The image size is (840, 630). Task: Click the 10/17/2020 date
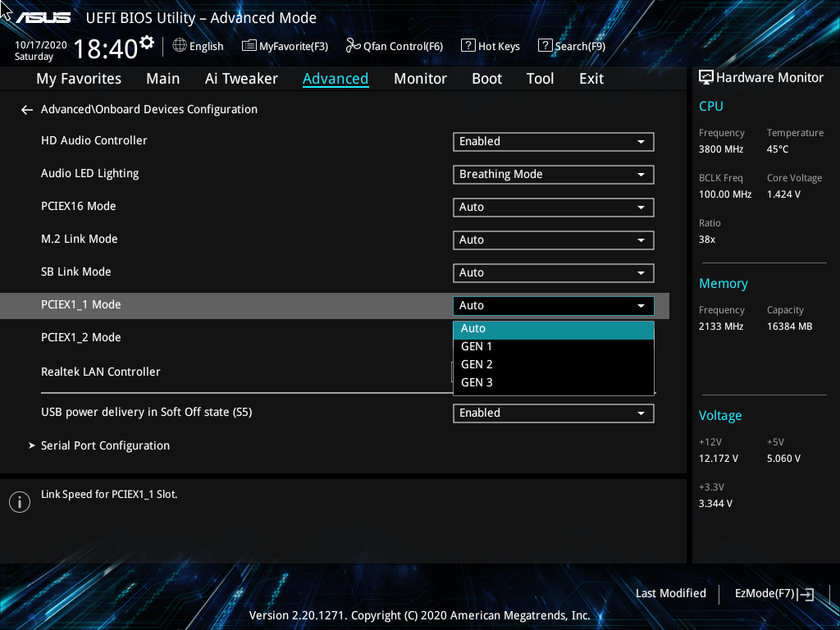(41, 45)
